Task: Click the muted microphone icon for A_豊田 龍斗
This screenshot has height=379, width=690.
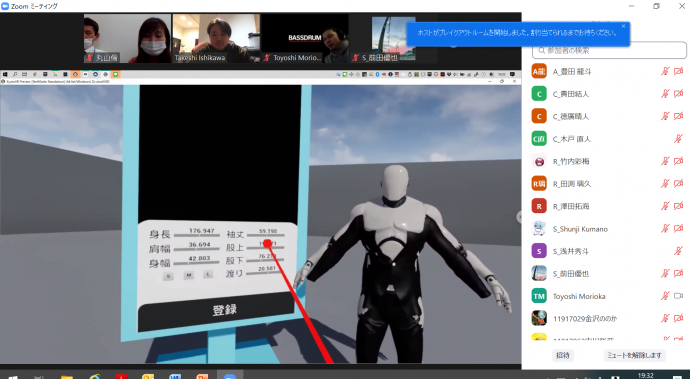Action: pyautogui.click(x=665, y=71)
